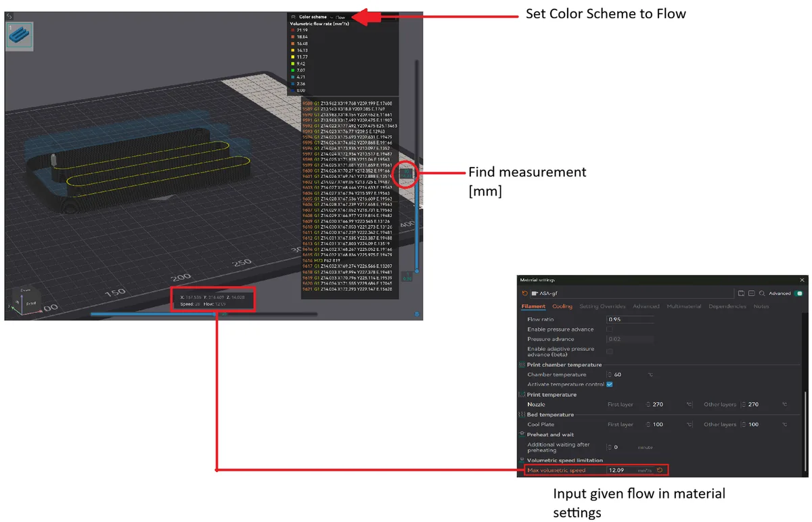Viewport: 812px width, 522px height.
Task: Open the Multimaterial tab
Action: coord(684,306)
